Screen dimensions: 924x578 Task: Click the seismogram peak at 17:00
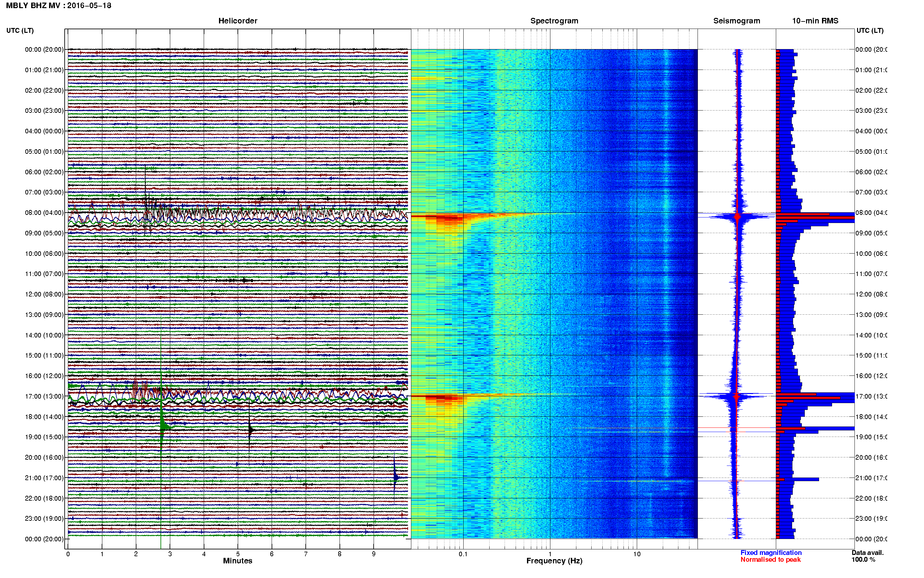coord(737,396)
